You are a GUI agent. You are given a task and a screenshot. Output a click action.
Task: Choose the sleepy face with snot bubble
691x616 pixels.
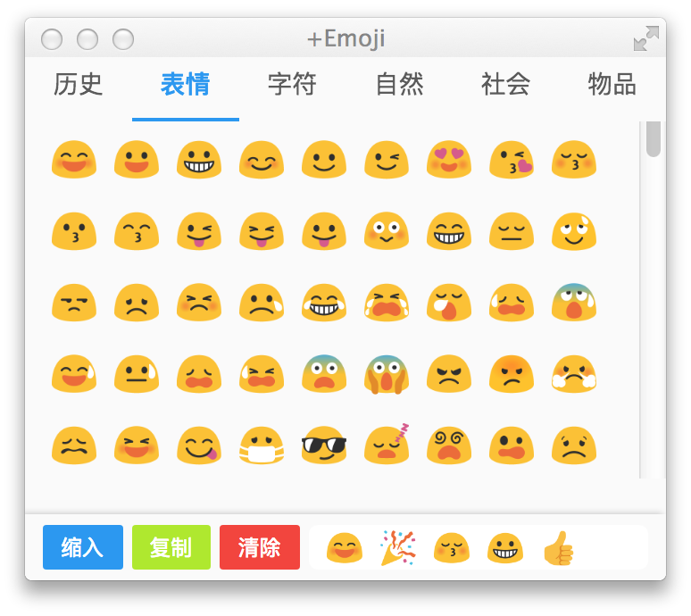(449, 303)
